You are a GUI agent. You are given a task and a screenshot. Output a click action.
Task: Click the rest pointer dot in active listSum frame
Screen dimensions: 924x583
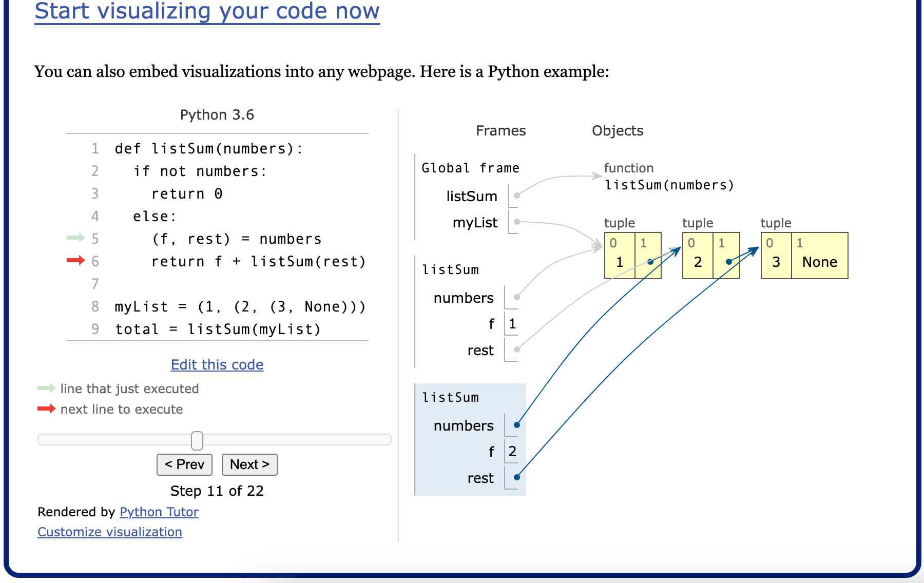click(x=517, y=478)
